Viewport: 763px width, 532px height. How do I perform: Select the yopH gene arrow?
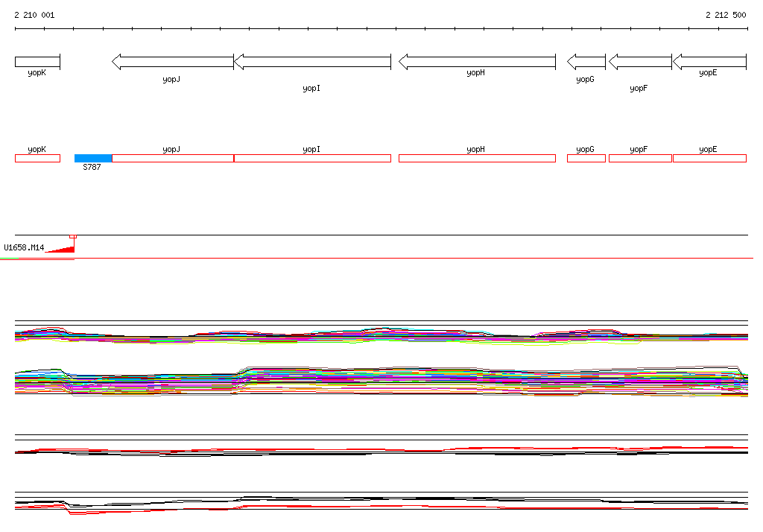pyautogui.click(x=477, y=62)
